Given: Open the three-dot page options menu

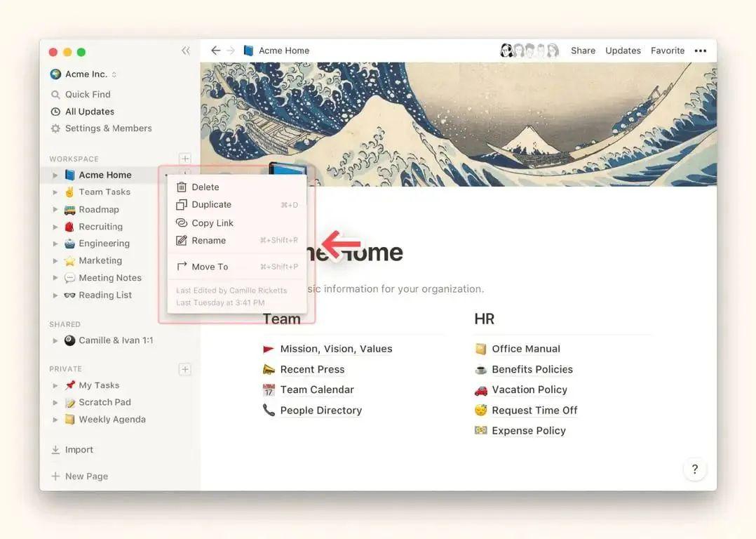Looking at the screenshot, I should click(701, 51).
